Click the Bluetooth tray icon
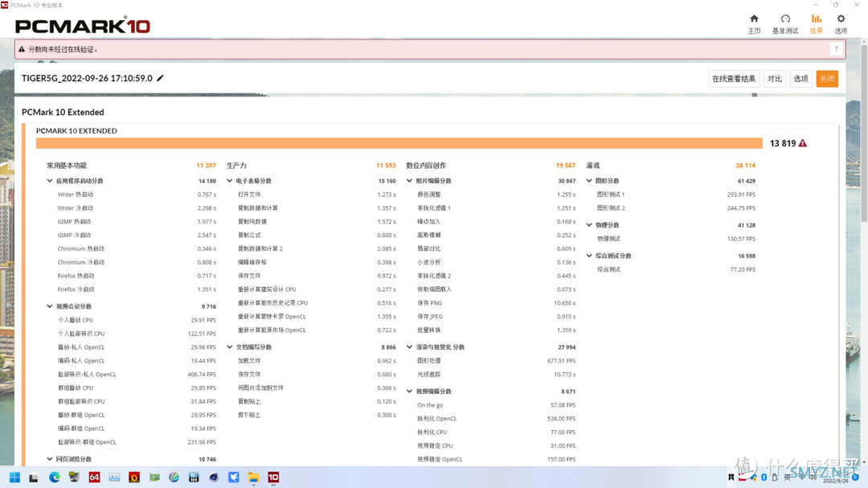 (764, 478)
